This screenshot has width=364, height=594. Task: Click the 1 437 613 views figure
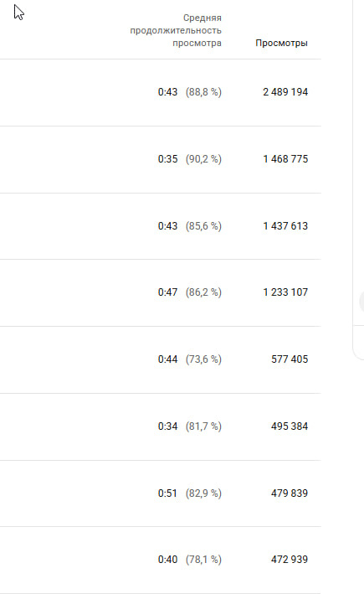tap(285, 226)
